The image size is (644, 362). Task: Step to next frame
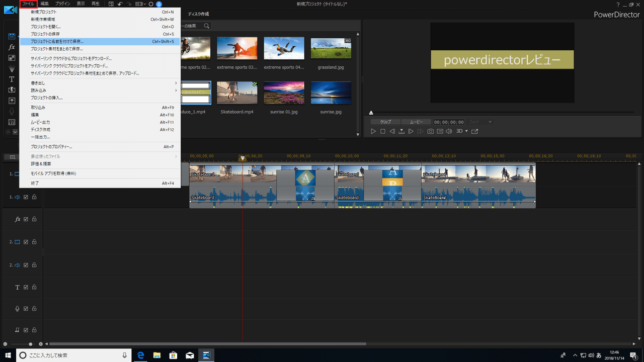click(x=411, y=131)
